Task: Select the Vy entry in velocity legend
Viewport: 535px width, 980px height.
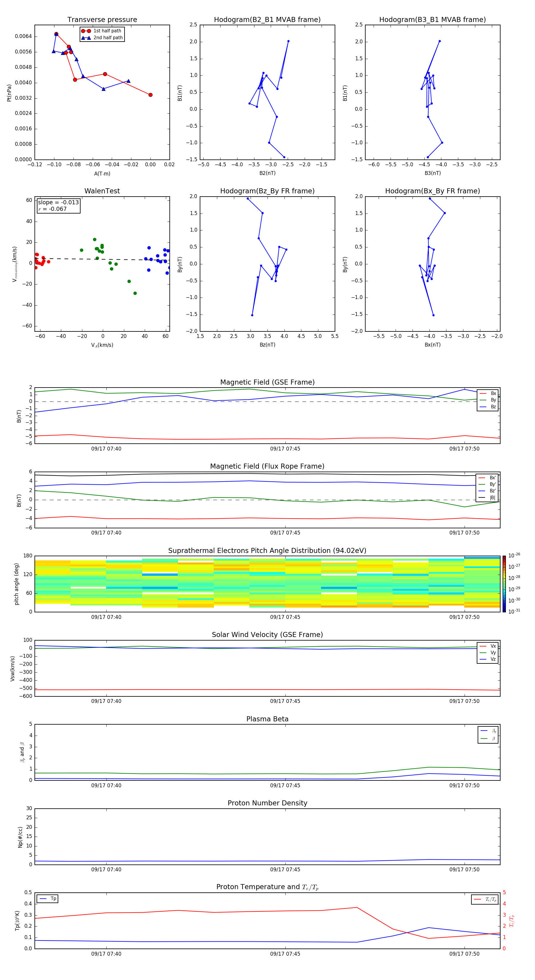Action: (x=488, y=652)
